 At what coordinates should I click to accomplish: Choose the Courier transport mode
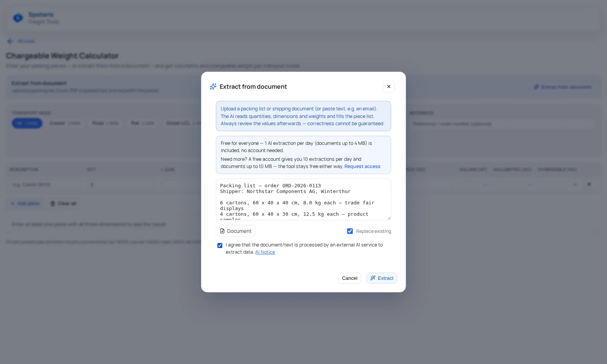click(65, 123)
